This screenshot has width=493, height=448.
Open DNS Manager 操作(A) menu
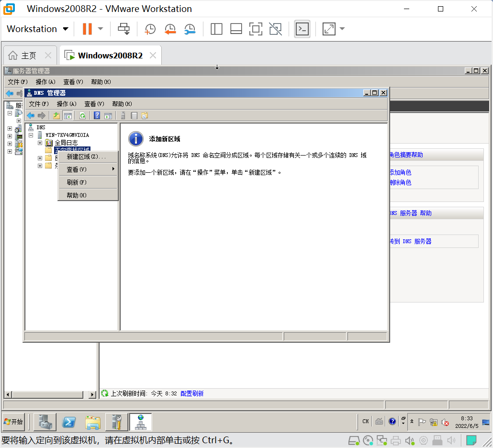point(67,104)
